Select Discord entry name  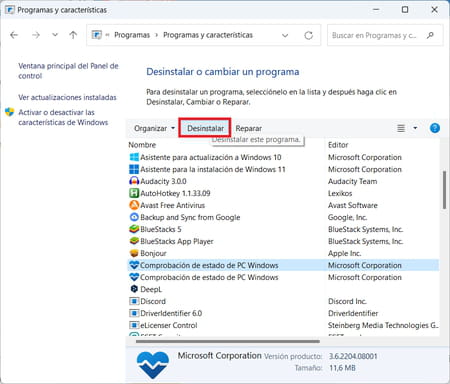click(x=153, y=301)
